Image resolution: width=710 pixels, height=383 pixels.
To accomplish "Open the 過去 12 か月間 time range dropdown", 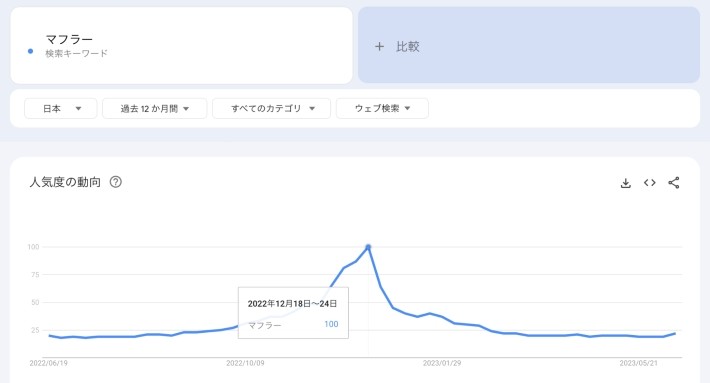I will (x=155, y=109).
